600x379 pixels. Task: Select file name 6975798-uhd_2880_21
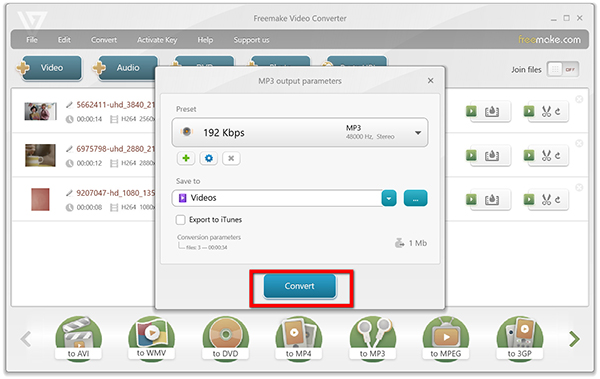click(116, 149)
